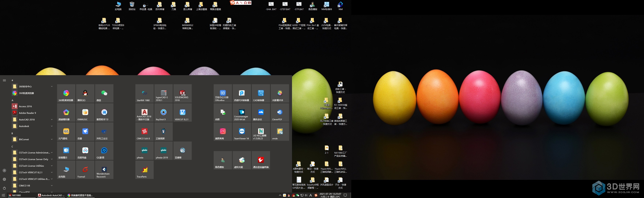Expand CGTech VERICUT 8.2.1 chevron
This screenshot has width=644, height=198.
52,173
